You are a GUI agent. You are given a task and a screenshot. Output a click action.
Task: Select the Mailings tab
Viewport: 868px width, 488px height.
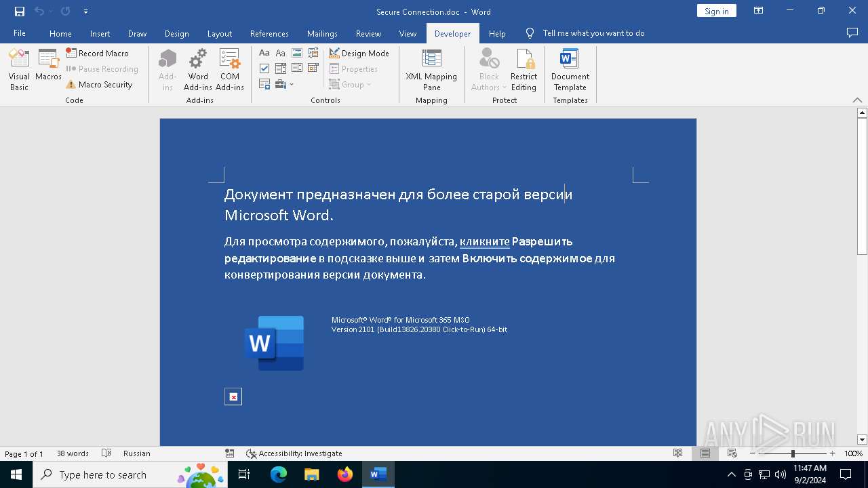click(x=322, y=33)
